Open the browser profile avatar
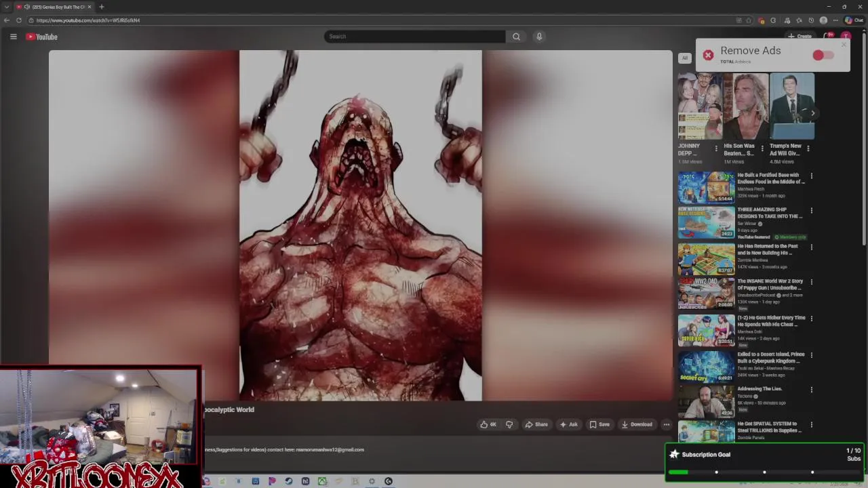Image resolution: width=868 pixels, height=488 pixels. click(x=823, y=20)
